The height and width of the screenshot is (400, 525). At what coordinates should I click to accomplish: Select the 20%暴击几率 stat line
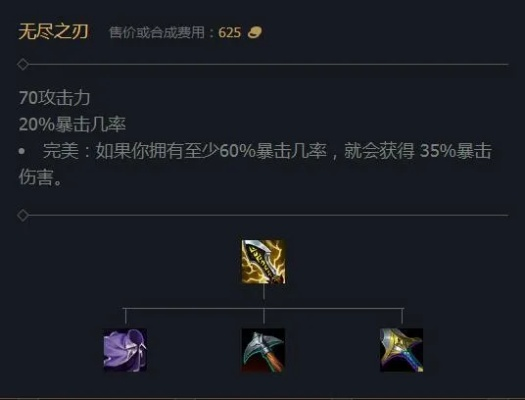[72, 125]
